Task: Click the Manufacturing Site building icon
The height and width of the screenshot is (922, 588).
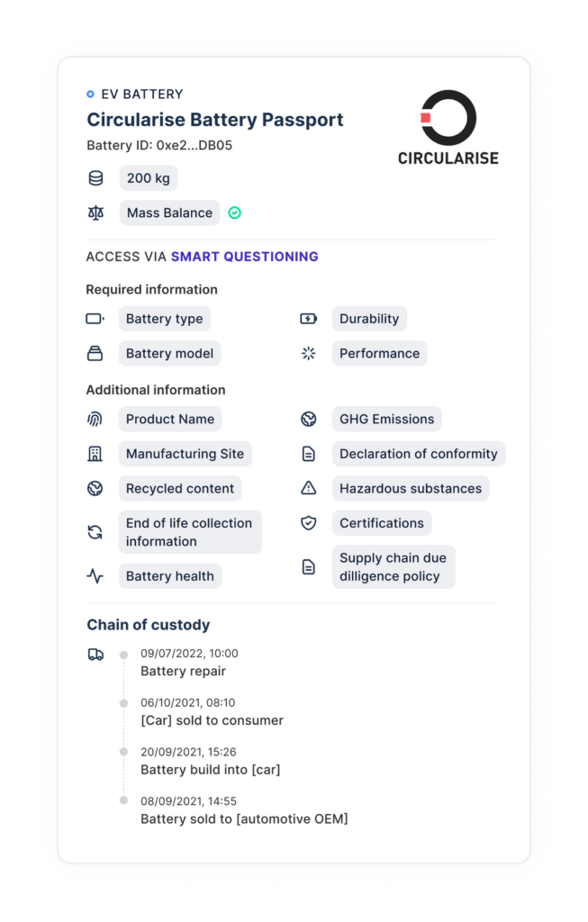Action: 95,454
